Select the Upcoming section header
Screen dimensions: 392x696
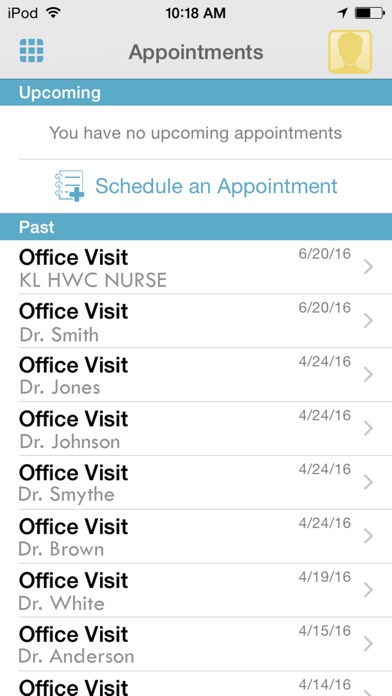(196, 93)
